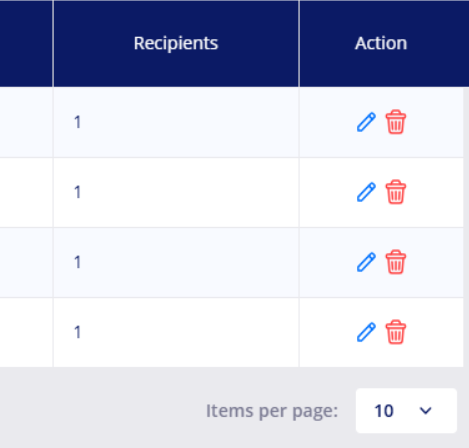Edit the fourth row with the pencil icon
The image size is (469, 448).
pyautogui.click(x=366, y=332)
